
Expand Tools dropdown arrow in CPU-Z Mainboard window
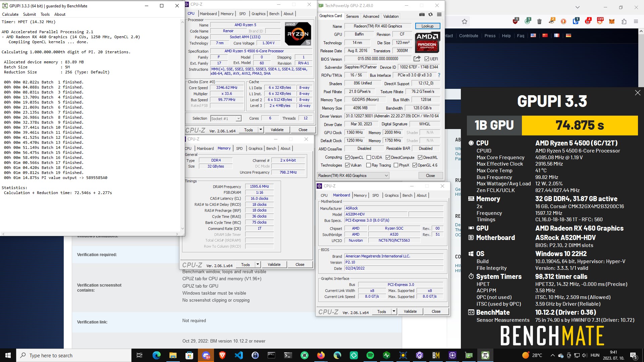tap(394, 311)
